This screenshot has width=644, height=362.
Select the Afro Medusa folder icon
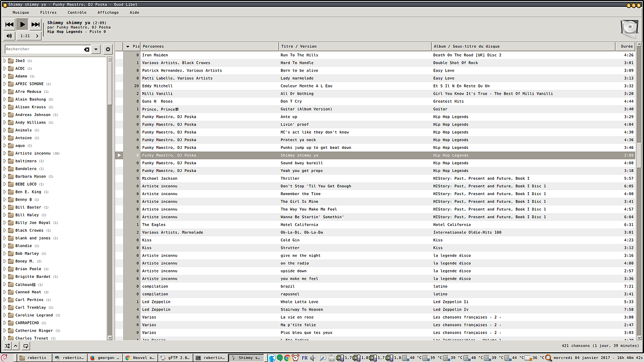point(11,91)
